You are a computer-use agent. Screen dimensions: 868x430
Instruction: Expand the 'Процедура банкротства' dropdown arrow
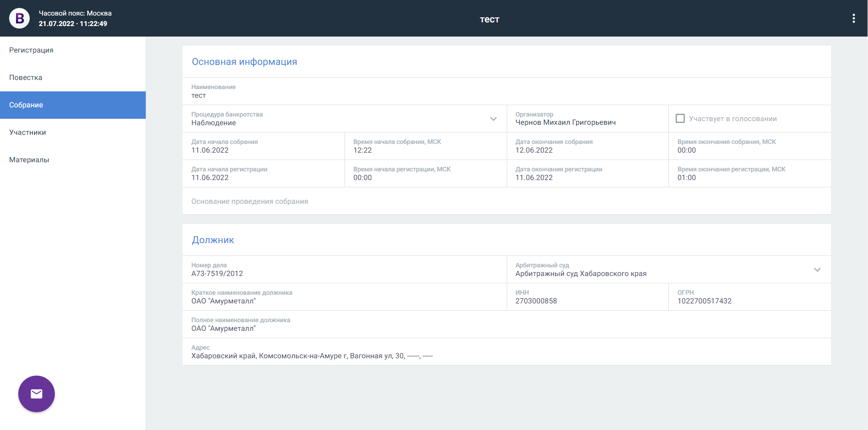pos(493,119)
